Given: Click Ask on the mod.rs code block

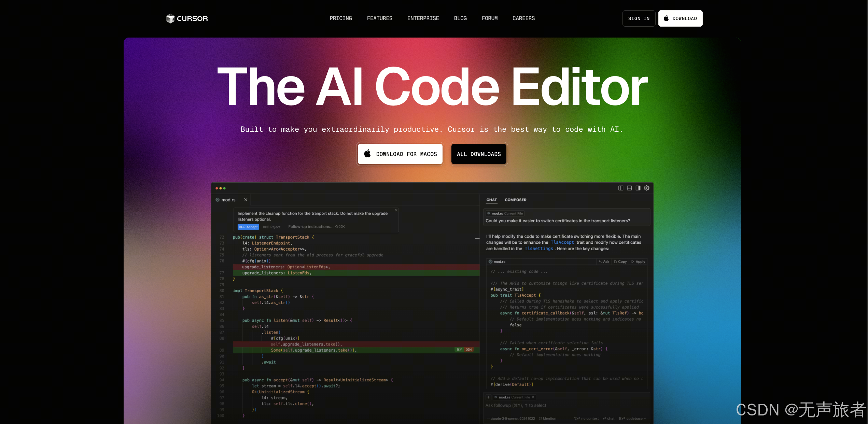Looking at the screenshot, I should pos(604,262).
